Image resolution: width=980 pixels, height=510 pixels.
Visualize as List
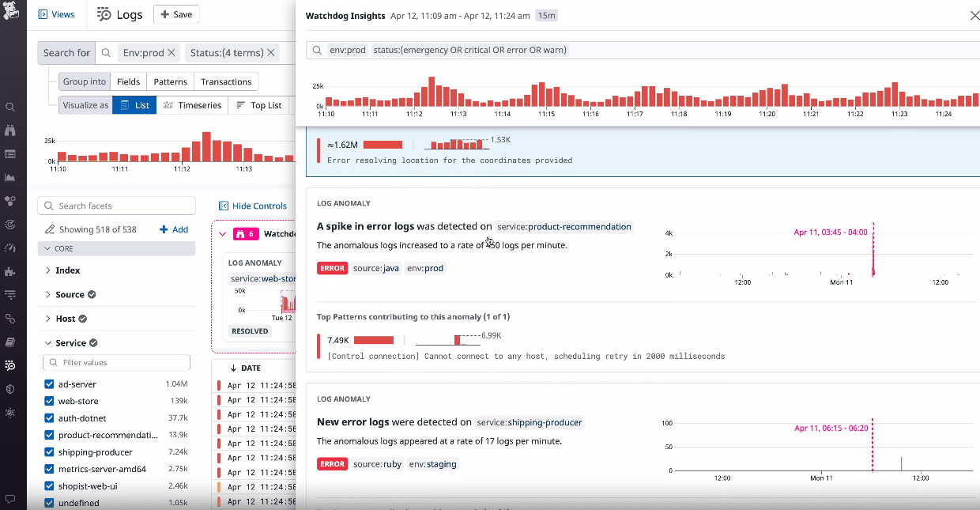click(134, 105)
